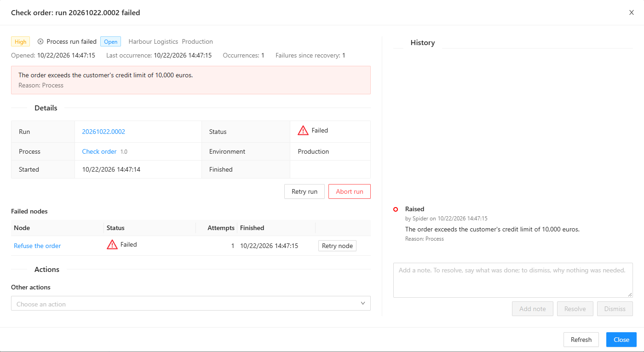
Task: Click the Refresh button
Action: [581, 340]
